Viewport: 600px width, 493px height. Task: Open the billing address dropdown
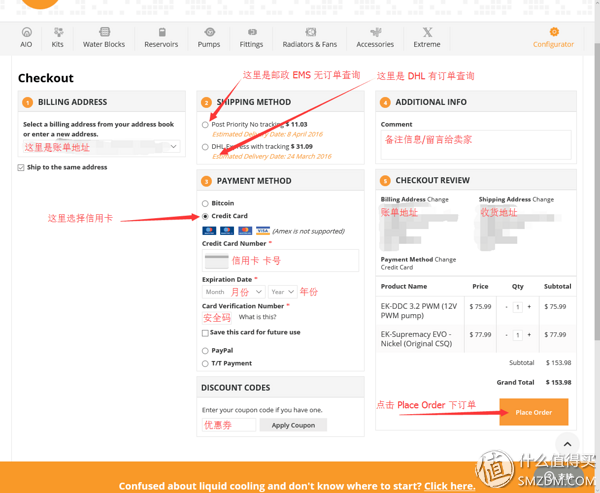(x=101, y=147)
